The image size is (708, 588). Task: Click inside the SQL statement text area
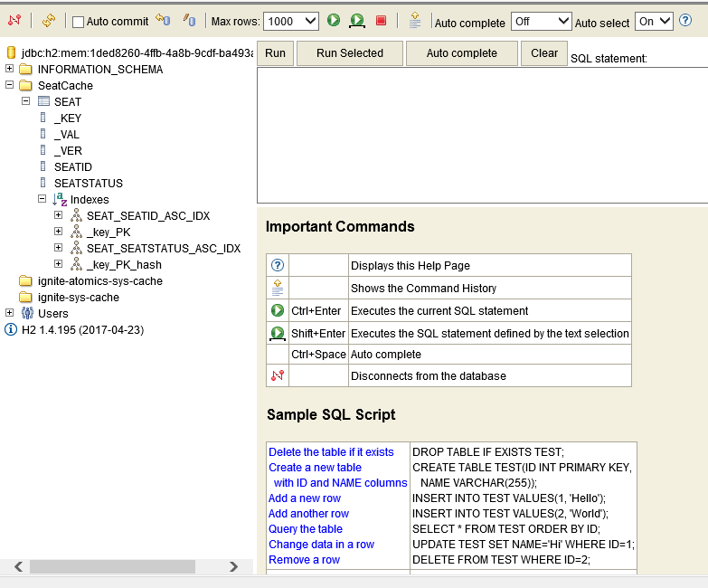[479, 136]
